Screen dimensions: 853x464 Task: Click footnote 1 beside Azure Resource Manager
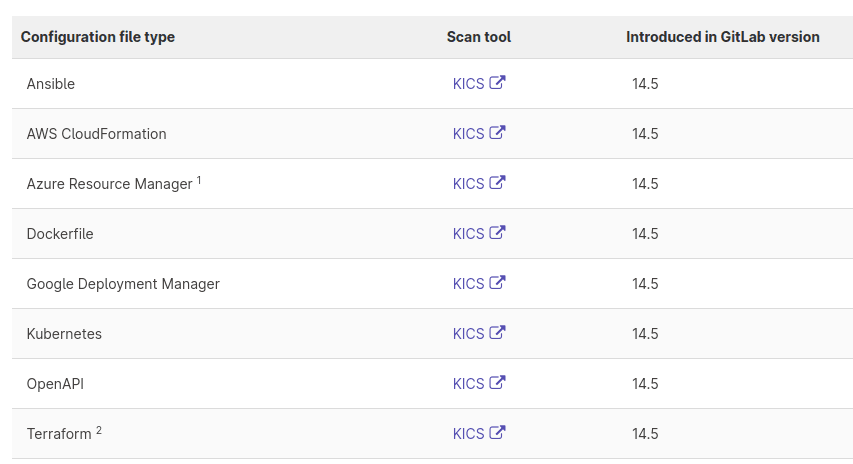click(199, 180)
